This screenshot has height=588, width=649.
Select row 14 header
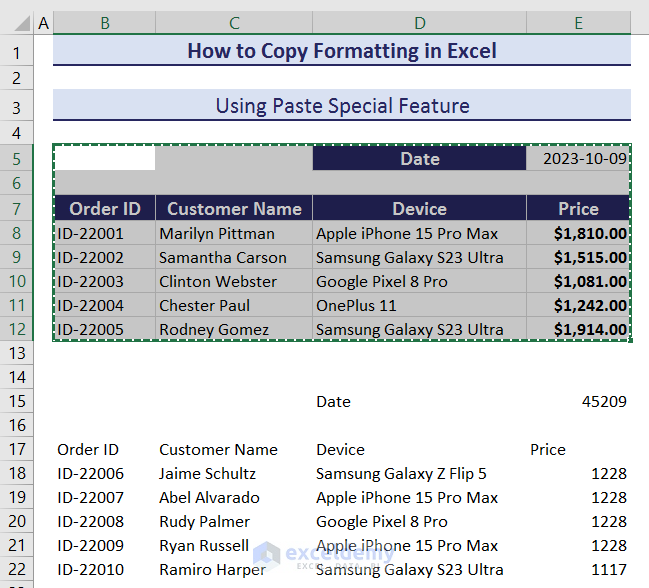[x=17, y=377]
